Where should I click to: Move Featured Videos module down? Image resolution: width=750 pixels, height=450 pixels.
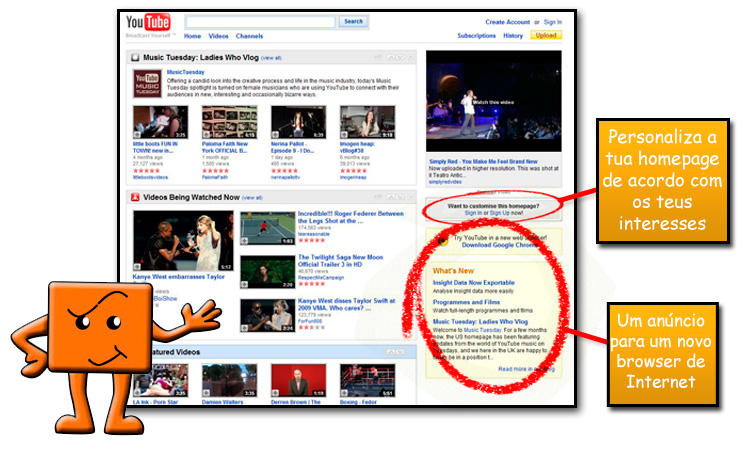tap(400, 352)
